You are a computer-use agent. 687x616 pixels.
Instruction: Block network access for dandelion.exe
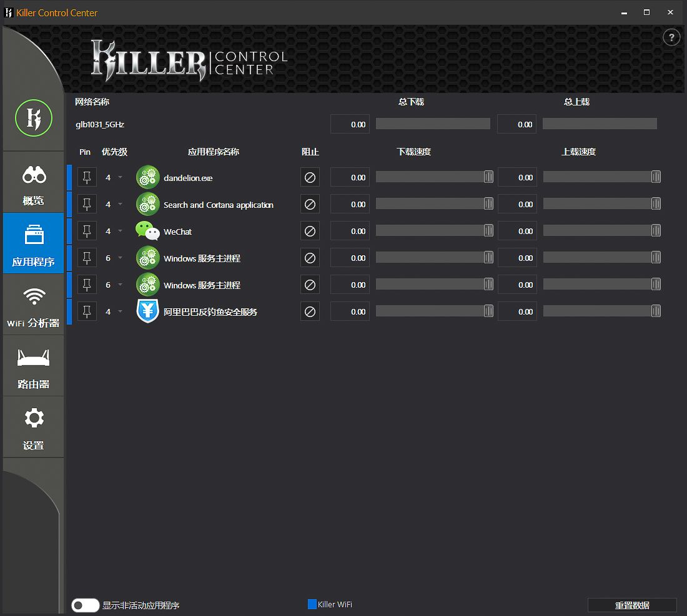(310, 177)
